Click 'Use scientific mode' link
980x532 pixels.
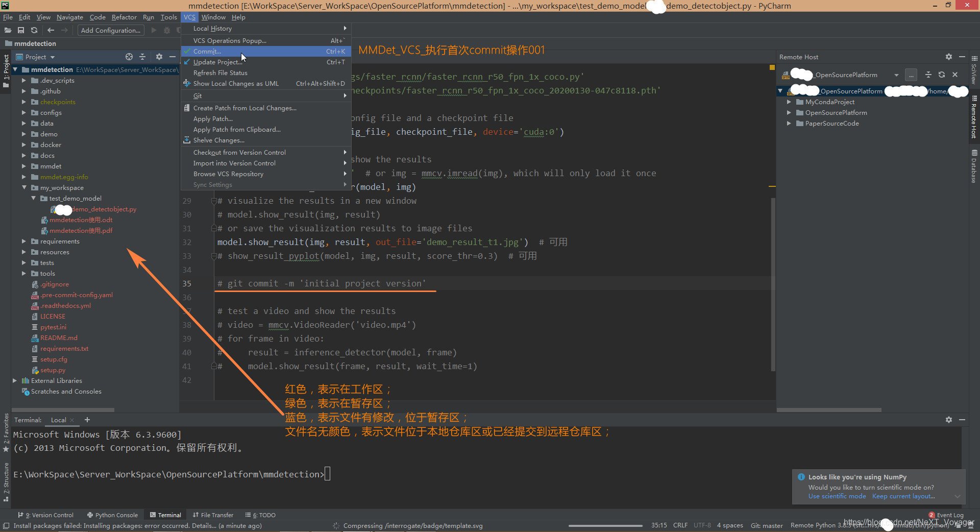coord(837,496)
